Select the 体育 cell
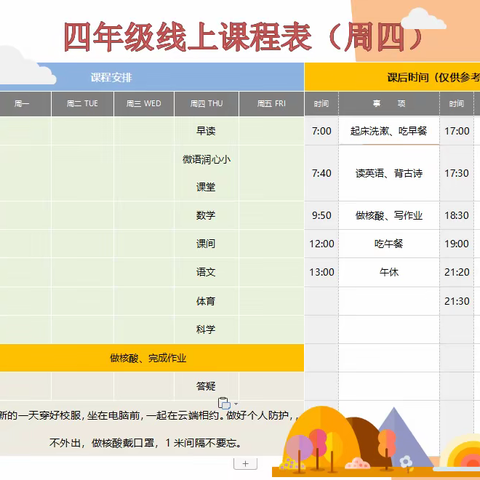Screen dimensions: 480x480 coord(206,301)
